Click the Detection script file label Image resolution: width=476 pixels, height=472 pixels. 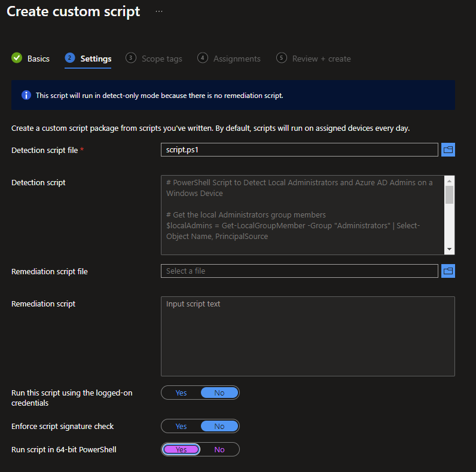click(x=45, y=150)
